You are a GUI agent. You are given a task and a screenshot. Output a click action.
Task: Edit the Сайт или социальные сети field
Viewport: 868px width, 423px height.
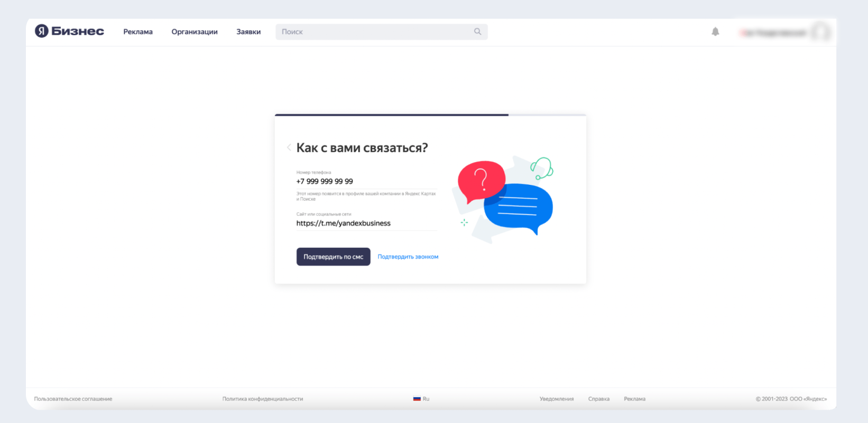coord(366,223)
